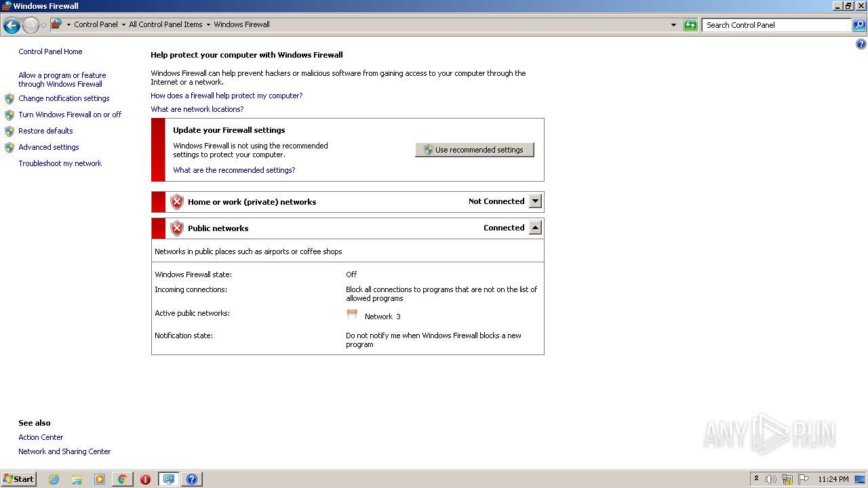868x488 pixels.
Task: Click shield icon beside Advanced settings
Action: tap(9, 148)
